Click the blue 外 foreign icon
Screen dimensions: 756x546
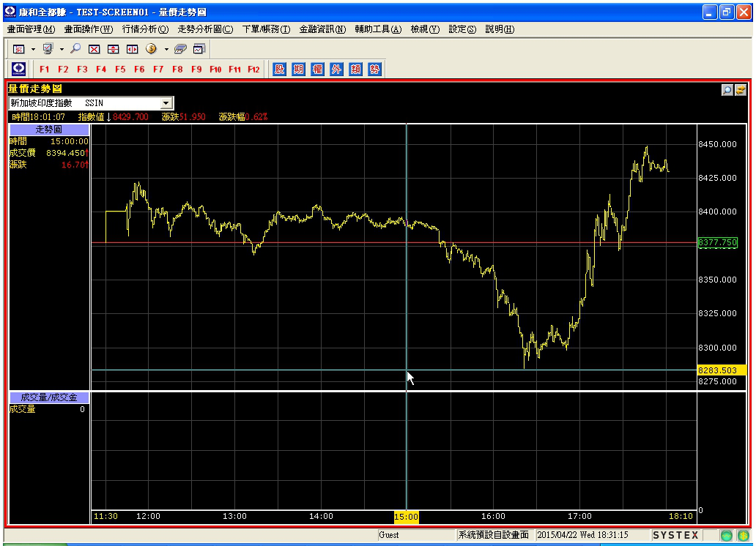click(x=336, y=70)
